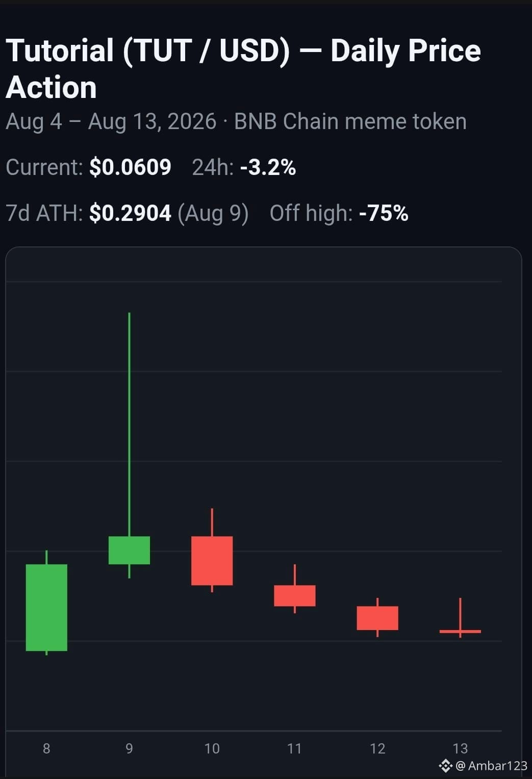Click the tall upper wick of Aug 9 candle
The height and width of the screenshot is (779, 532).
pos(129,424)
